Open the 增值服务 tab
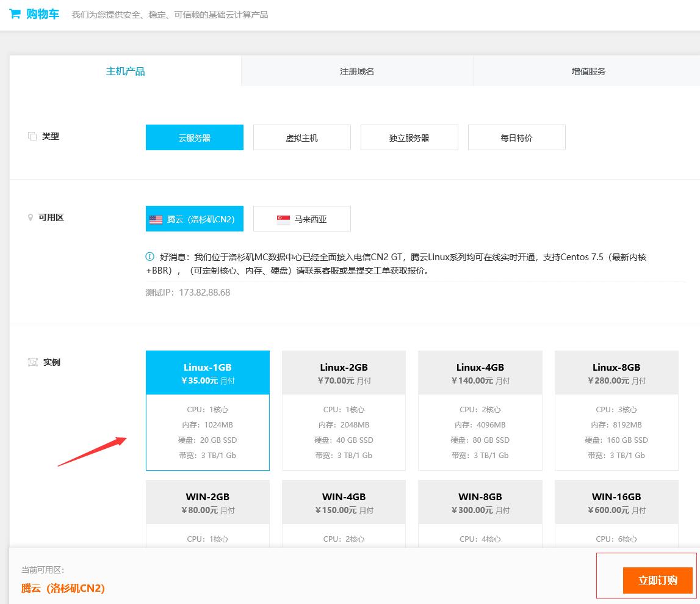This screenshot has height=604, width=700. [589, 71]
